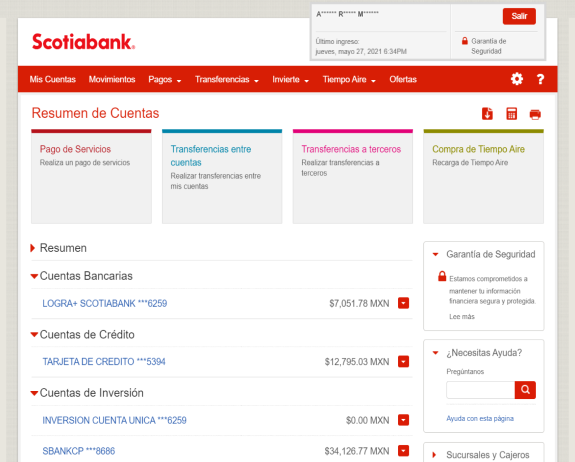Click the question mark help icon
This screenshot has width=575, height=462.
(x=540, y=79)
